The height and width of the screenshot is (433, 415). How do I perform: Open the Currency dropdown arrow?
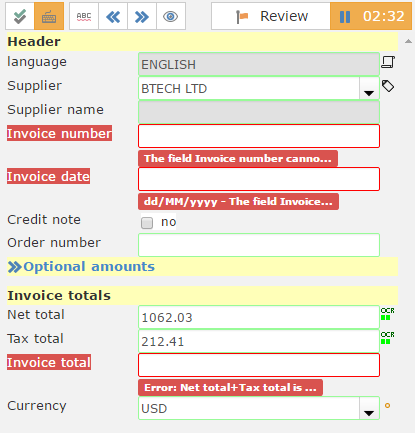(369, 409)
